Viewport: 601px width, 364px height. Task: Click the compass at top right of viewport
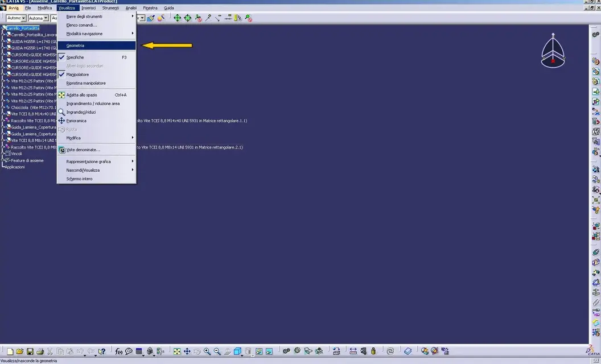click(x=553, y=51)
